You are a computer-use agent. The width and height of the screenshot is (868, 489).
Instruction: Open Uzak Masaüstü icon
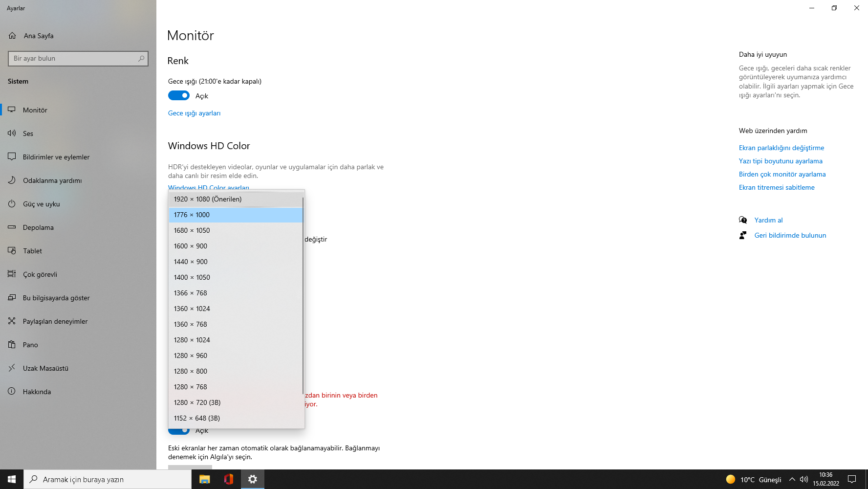coord(12,368)
